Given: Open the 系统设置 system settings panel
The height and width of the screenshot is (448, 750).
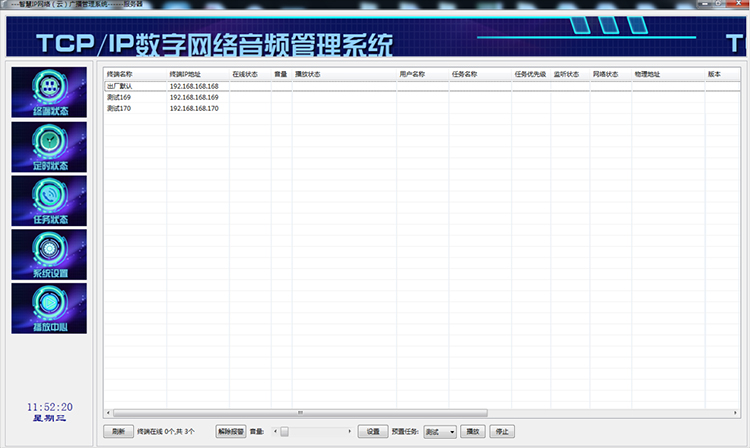Looking at the screenshot, I should click(x=49, y=255).
